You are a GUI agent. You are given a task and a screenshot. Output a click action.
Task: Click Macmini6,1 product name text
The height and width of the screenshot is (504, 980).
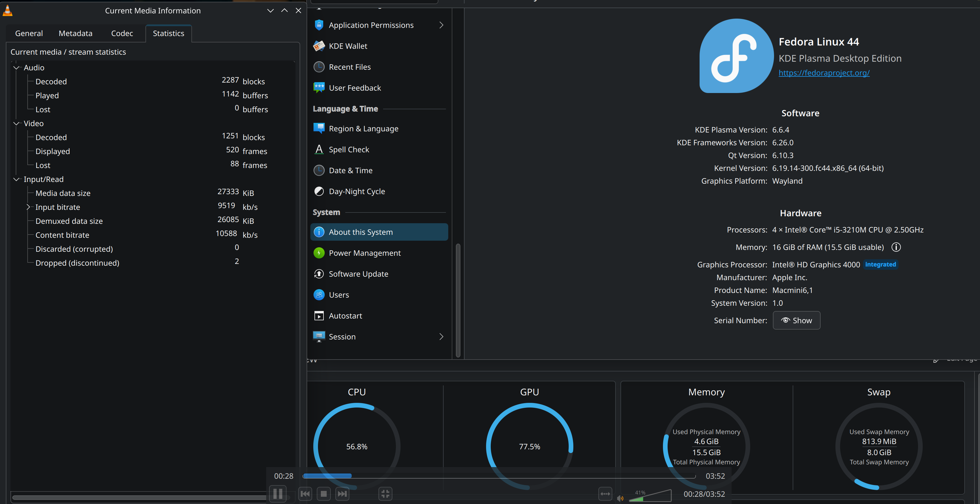(792, 290)
